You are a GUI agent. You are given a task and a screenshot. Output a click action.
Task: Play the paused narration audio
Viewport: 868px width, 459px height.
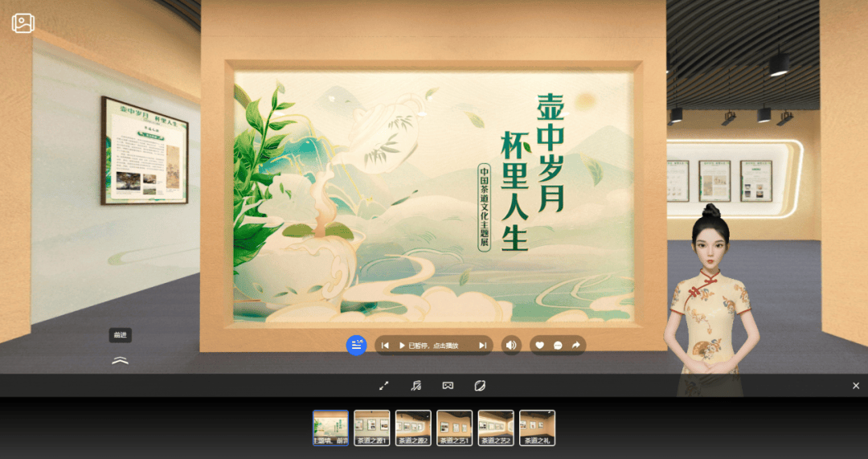pos(402,345)
